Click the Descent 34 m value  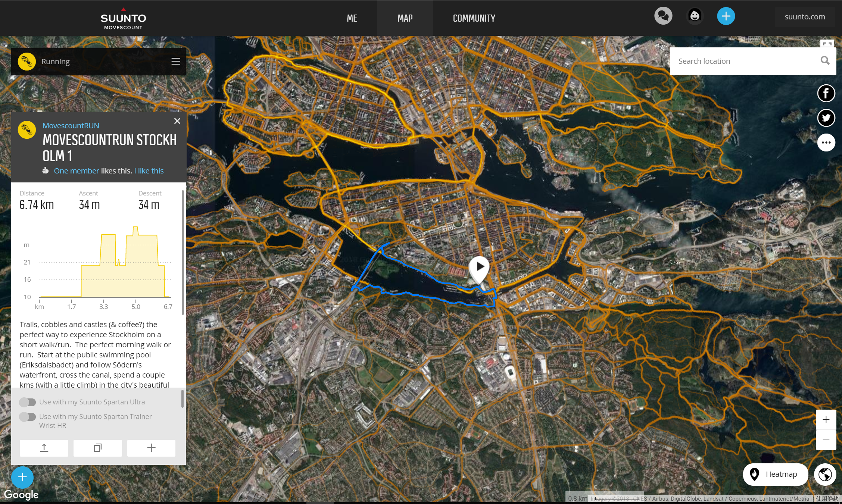[x=149, y=205]
